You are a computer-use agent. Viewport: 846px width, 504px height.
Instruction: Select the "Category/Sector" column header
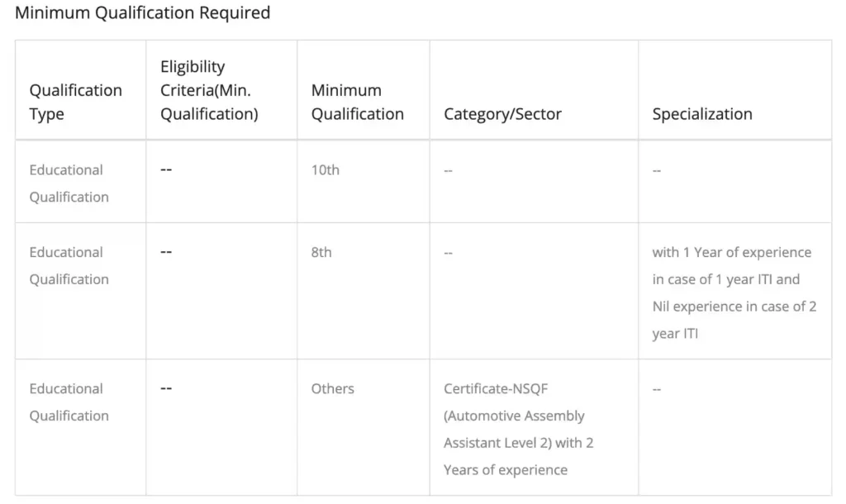(502, 114)
